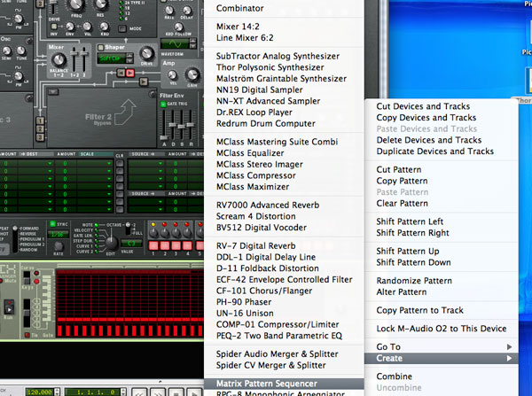Image resolution: width=532 pixels, height=396 pixels.
Task: Toggle the filter INV button
Action: [54, 27]
